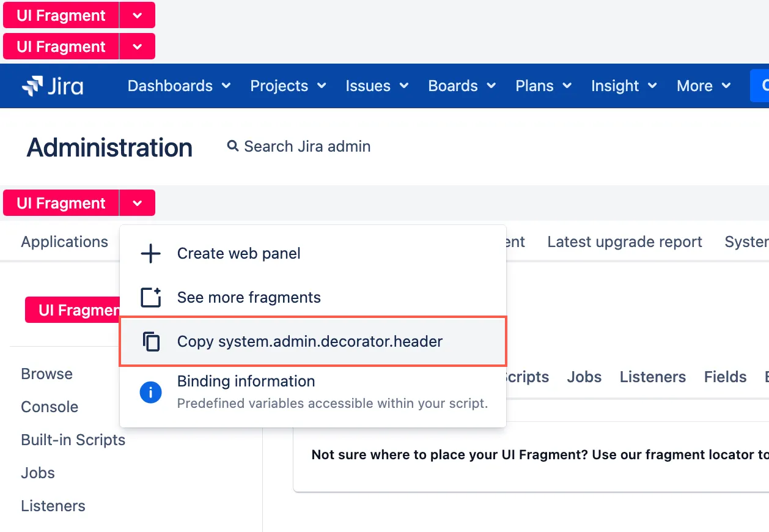
Task: Click the second UI Fragment chevron above the Jira navbar
Action: (138, 46)
